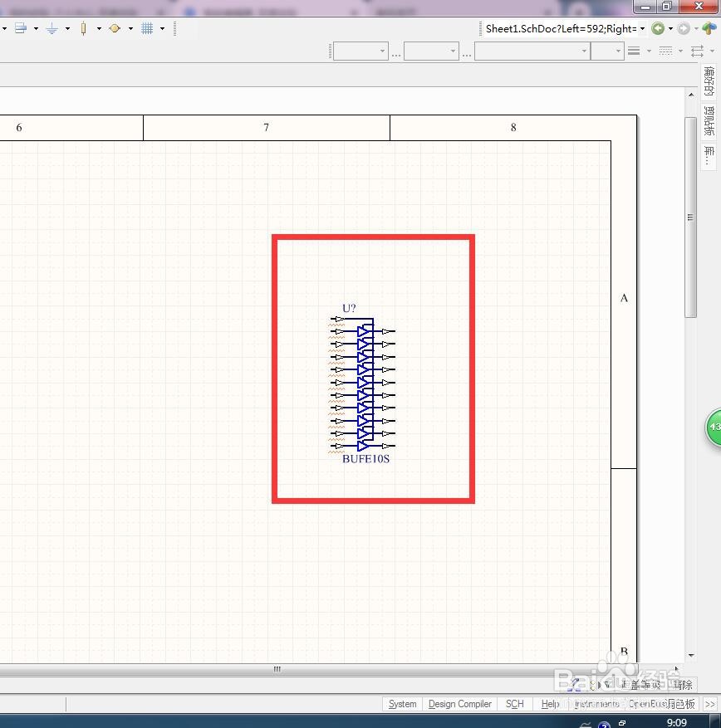
Task: Click the >> overflow button
Action: (710, 704)
